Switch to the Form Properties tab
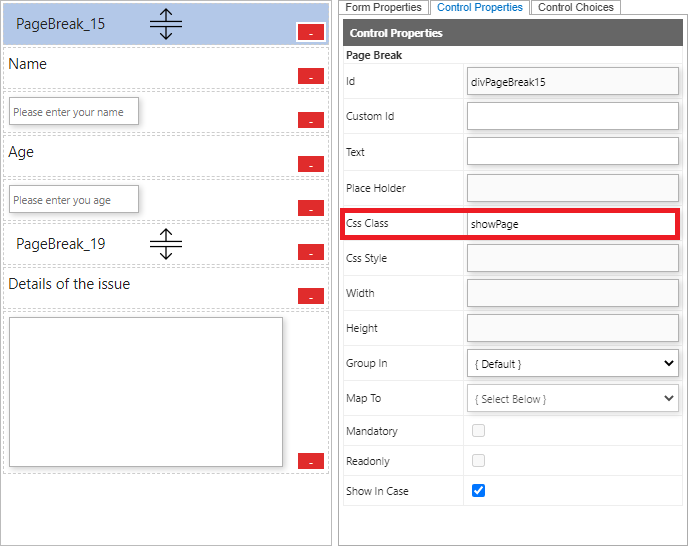This screenshot has width=688, height=546. [384, 7]
